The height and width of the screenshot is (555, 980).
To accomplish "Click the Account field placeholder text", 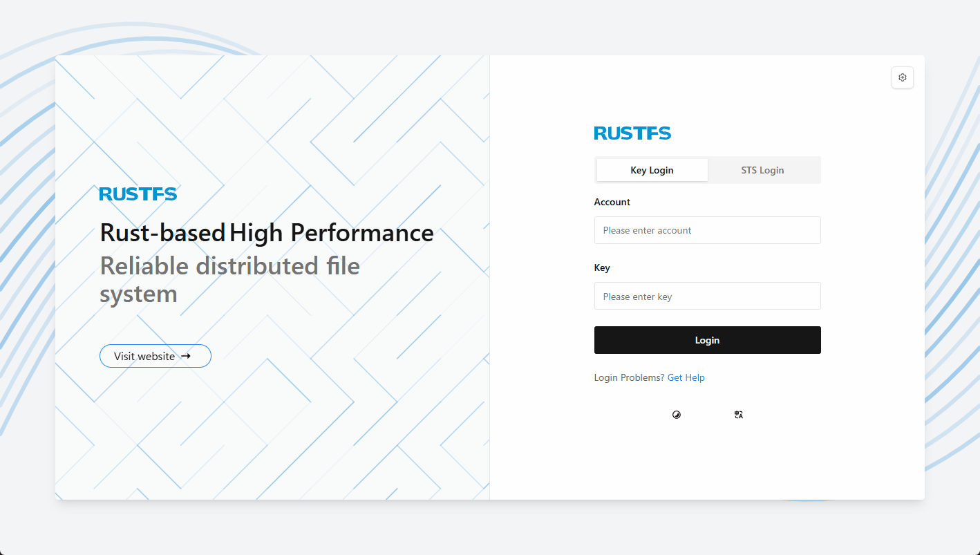I will [647, 230].
